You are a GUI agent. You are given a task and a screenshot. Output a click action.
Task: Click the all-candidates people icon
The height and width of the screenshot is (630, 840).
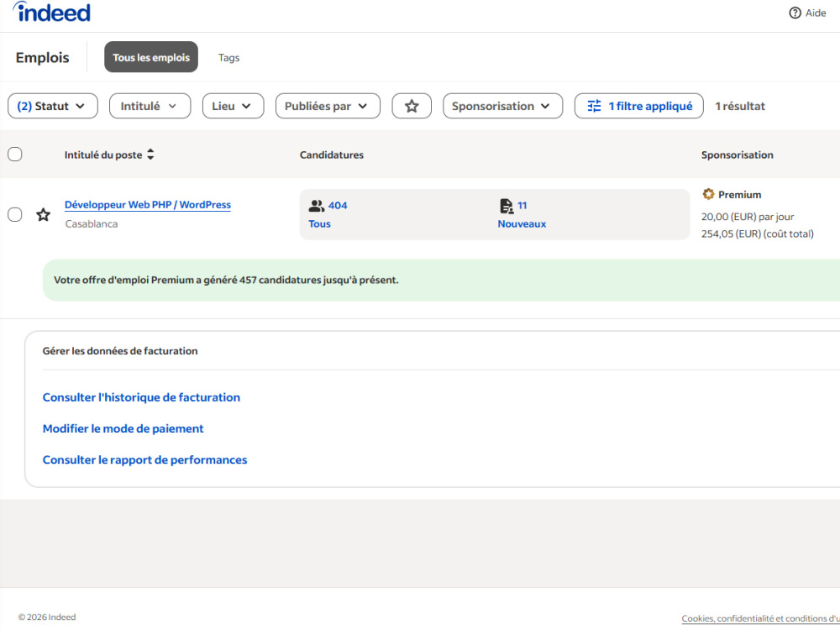pyautogui.click(x=317, y=206)
